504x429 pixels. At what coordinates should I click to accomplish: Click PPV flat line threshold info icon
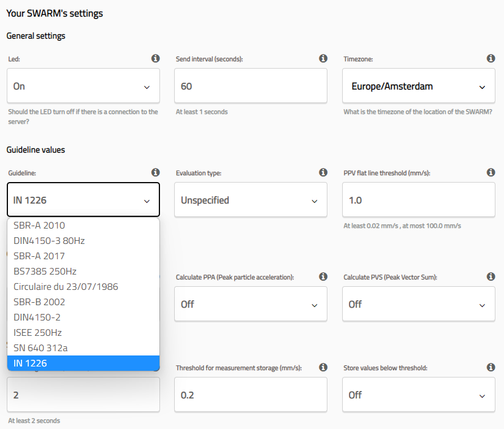(x=491, y=173)
